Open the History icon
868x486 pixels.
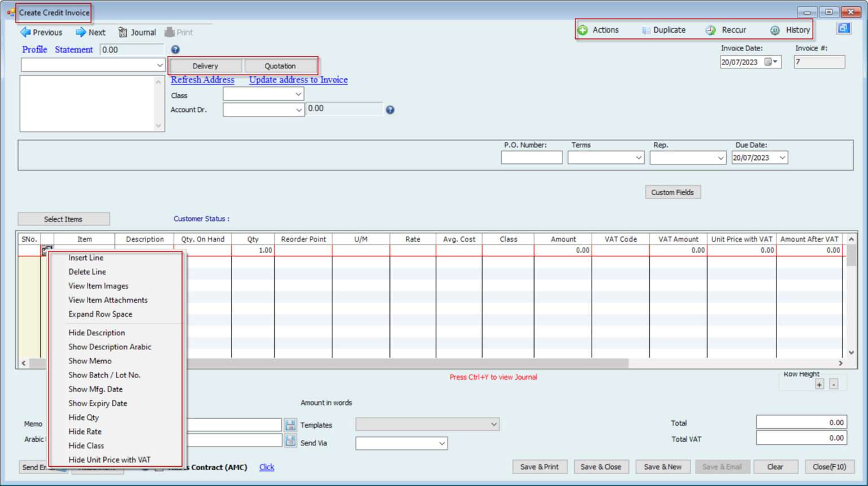pyautogui.click(x=775, y=31)
